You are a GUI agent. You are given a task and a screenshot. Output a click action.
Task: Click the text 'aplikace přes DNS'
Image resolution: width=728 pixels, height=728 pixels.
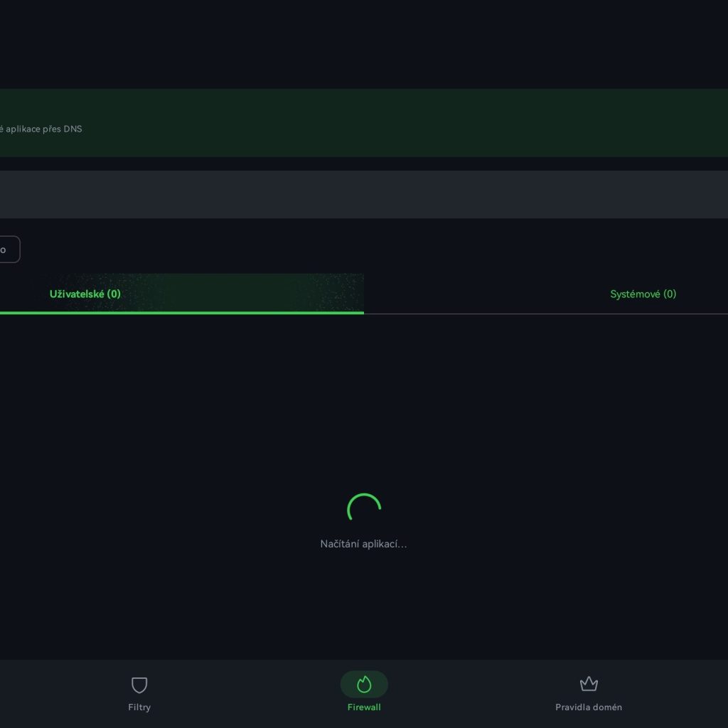(44, 129)
